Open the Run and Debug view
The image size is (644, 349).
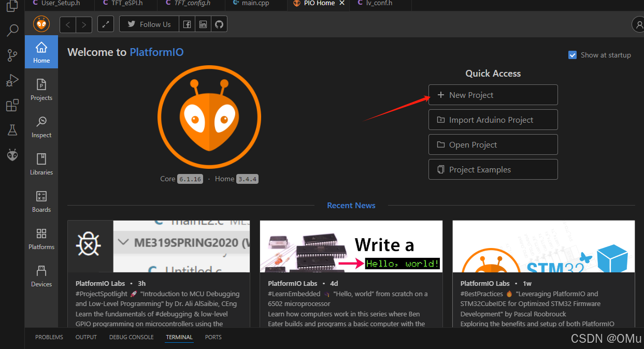[x=12, y=80]
